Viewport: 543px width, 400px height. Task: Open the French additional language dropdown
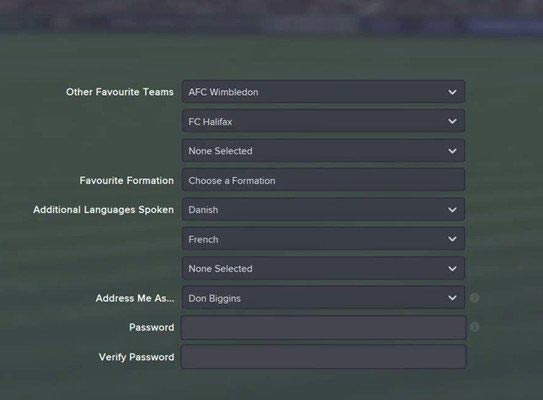coord(323,239)
